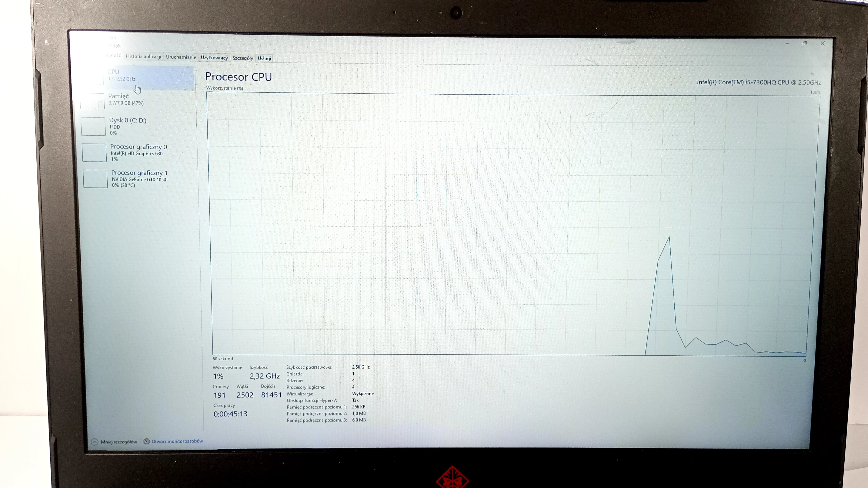Minimize the Task Manager window
Viewport: 868px width, 488px height.
point(787,43)
